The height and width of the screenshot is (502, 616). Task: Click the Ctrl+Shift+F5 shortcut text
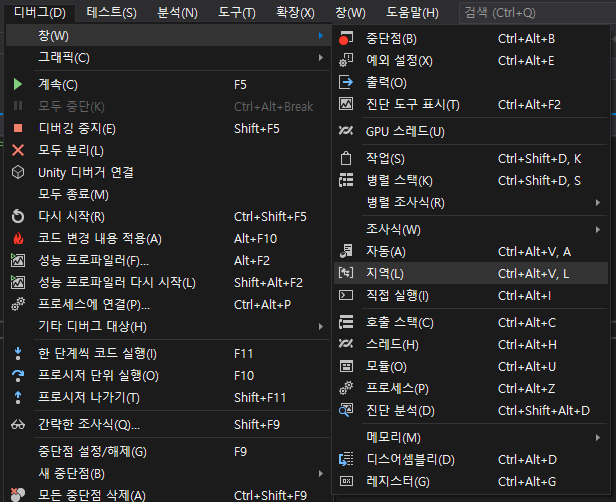(x=270, y=216)
